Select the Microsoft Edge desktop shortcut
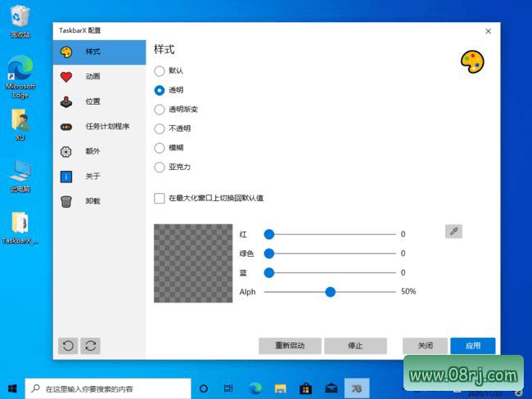 click(x=20, y=77)
